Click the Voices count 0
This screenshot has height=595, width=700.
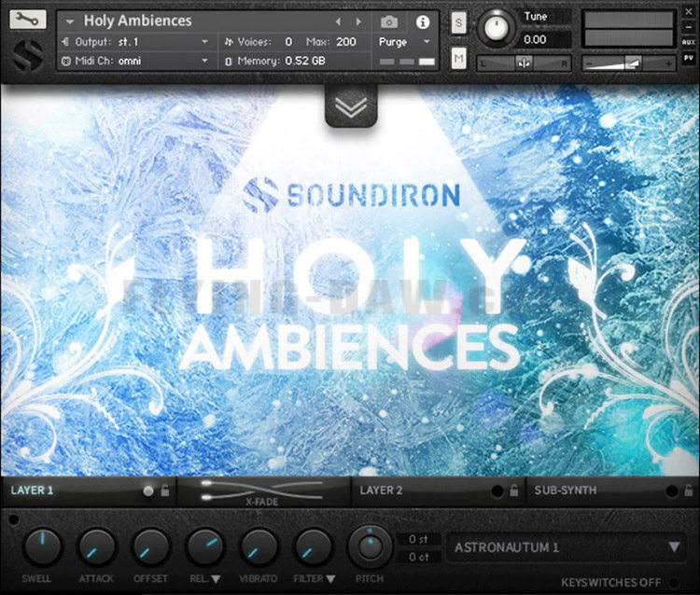[288, 42]
